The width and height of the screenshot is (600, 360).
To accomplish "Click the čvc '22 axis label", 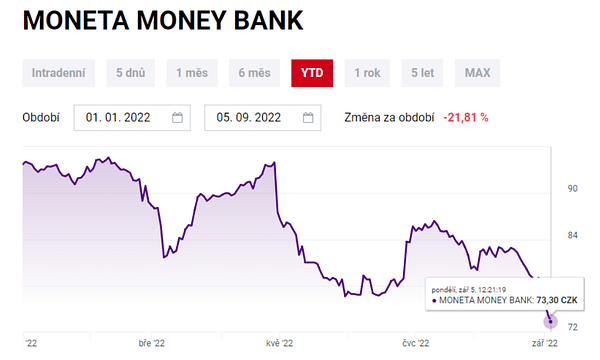I will tap(416, 343).
